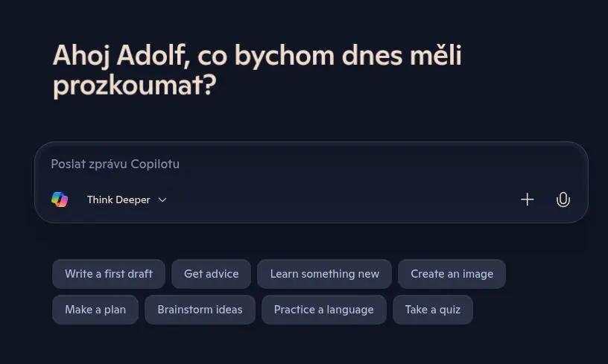This screenshot has width=608, height=364.
Task: Click the word 'quiz' in Take a quiz chip
Action: 450,310
